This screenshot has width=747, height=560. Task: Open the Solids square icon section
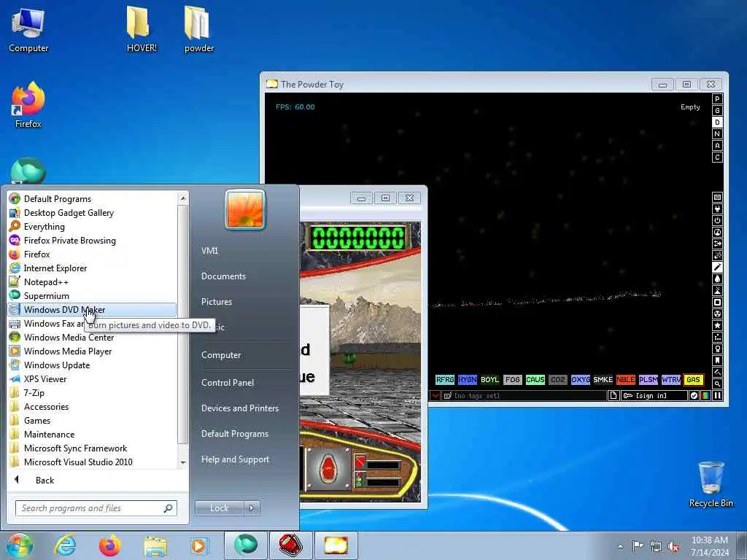click(x=718, y=303)
